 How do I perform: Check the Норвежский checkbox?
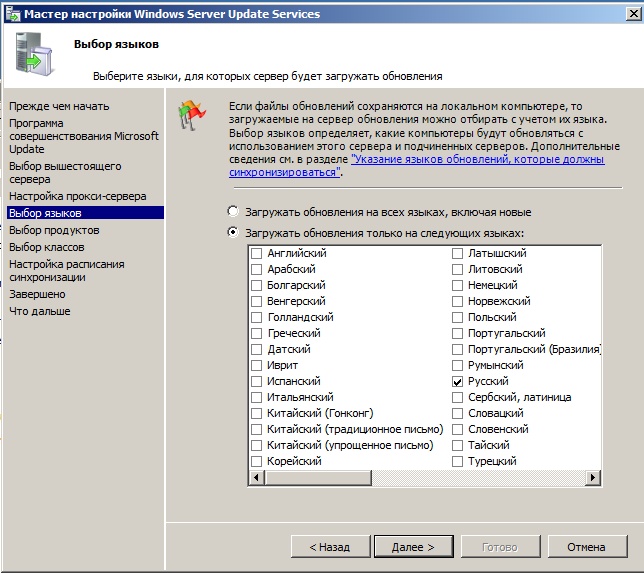coord(458,301)
